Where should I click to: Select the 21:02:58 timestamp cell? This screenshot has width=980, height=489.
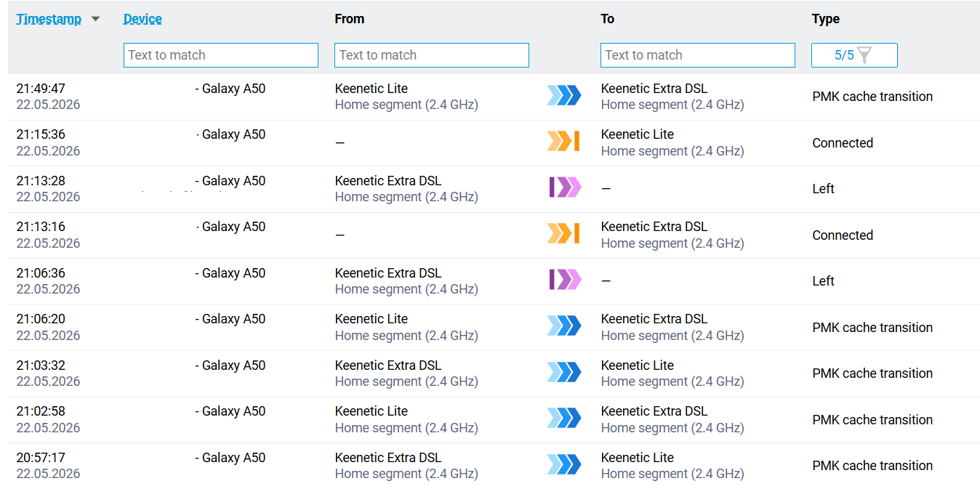click(x=48, y=419)
